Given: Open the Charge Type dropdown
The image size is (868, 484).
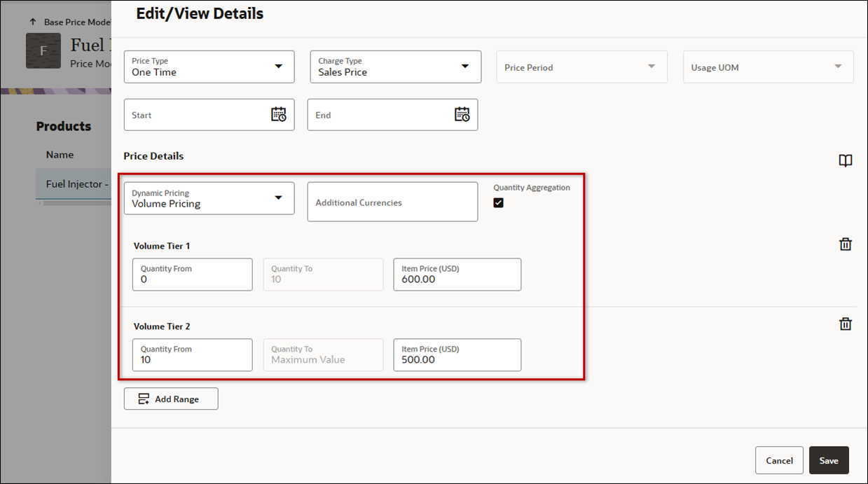Looking at the screenshot, I should (464, 66).
